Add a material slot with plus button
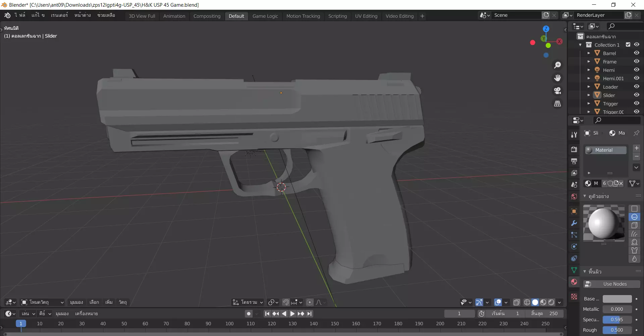Image resolution: width=644 pixels, height=336 pixels. click(x=636, y=148)
